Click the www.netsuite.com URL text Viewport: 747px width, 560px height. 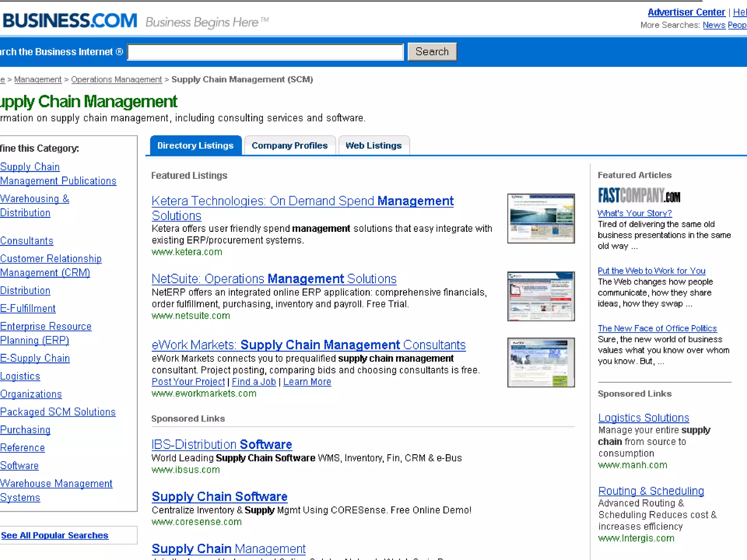coord(191,316)
